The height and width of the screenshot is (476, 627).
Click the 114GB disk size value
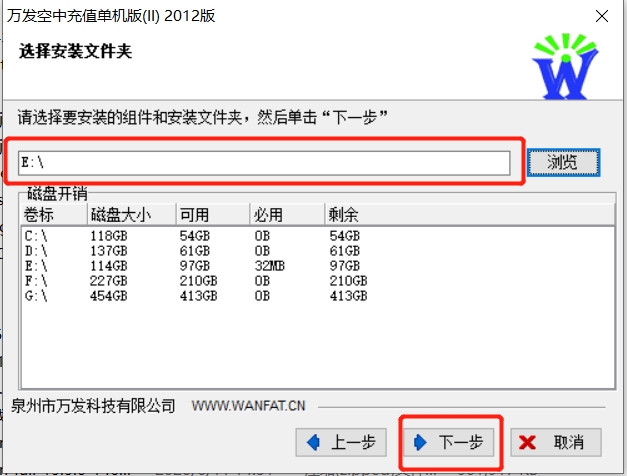pos(108,266)
